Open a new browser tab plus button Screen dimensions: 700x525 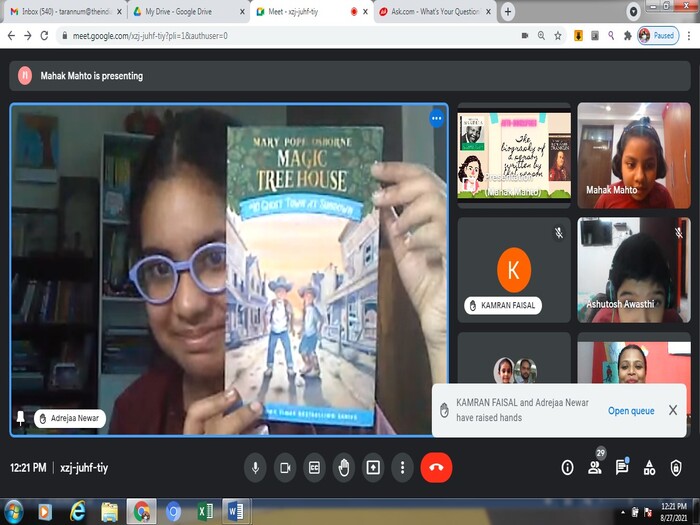508,12
